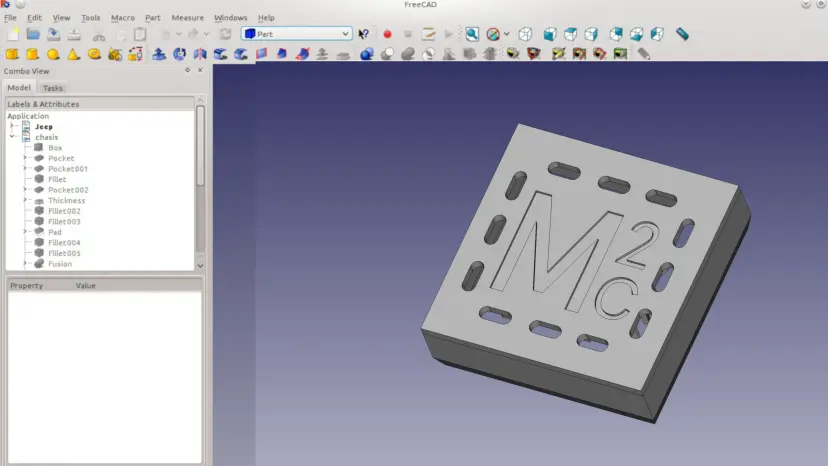Switch to bottom view cube icon
This screenshot has width=828, height=466.
(636, 34)
